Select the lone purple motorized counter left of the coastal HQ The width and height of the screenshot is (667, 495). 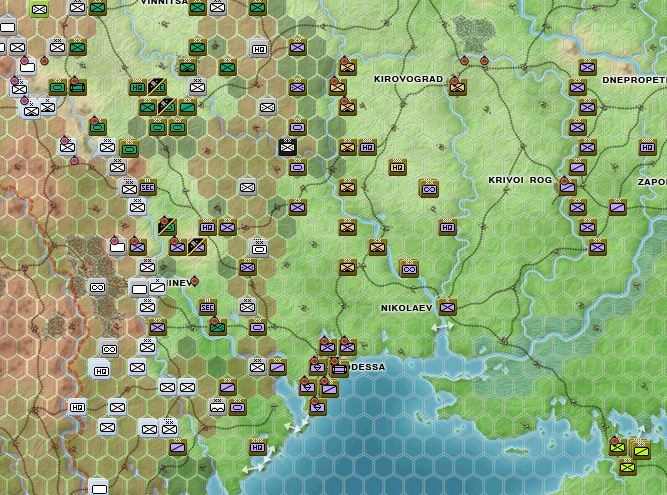coord(177,447)
